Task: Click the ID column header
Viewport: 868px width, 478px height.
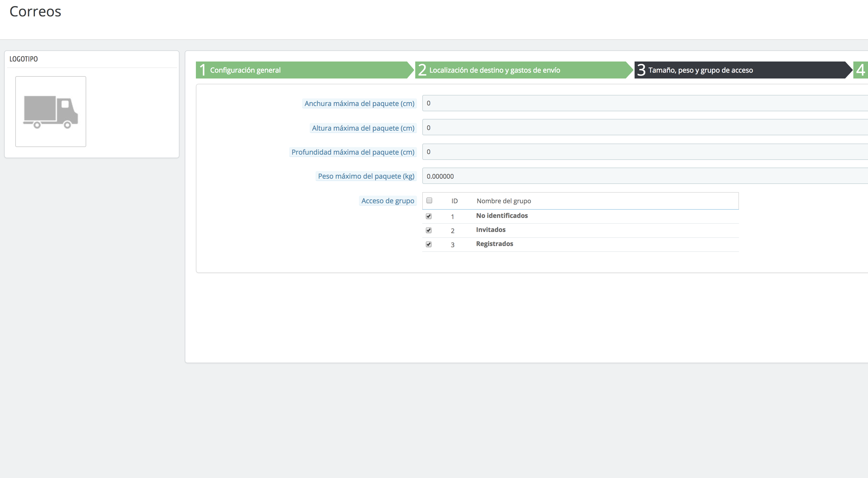Action: [454, 201]
